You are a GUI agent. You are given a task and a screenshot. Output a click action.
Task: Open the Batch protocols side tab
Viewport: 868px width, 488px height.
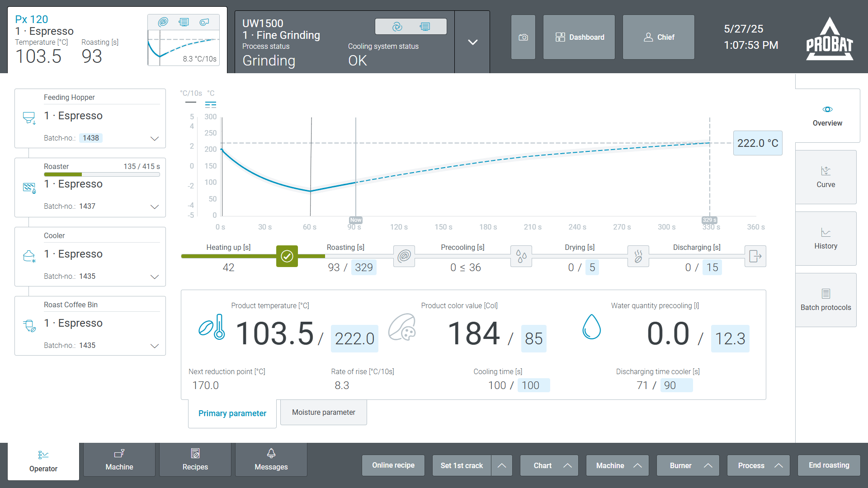click(826, 300)
